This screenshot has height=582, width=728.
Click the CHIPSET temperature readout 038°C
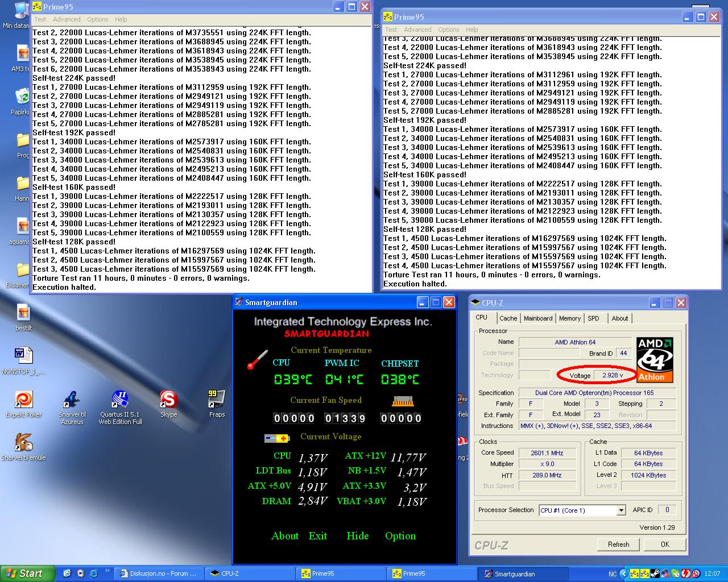coord(400,379)
